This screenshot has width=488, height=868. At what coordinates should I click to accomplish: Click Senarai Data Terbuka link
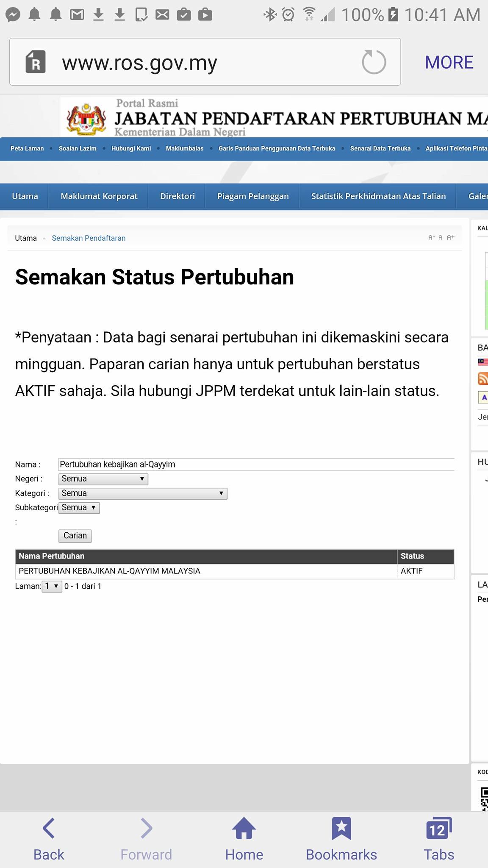pyautogui.click(x=380, y=148)
